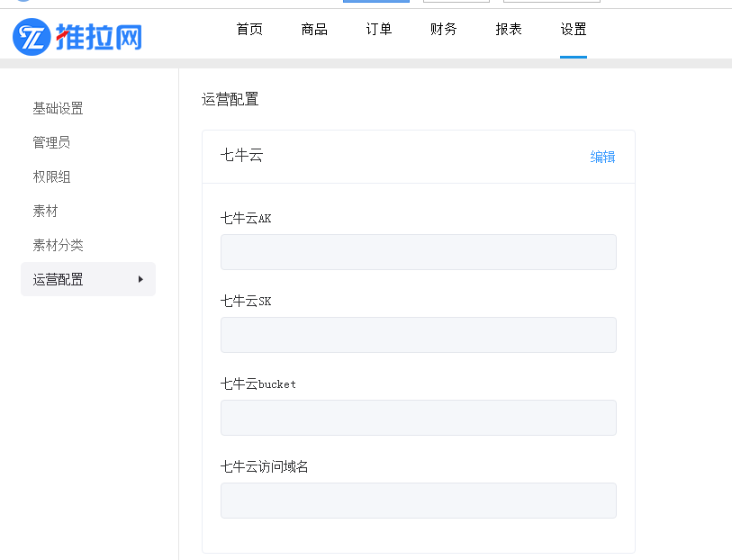Image resolution: width=732 pixels, height=560 pixels.
Task: Go to the 订单 tab
Action: (378, 30)
